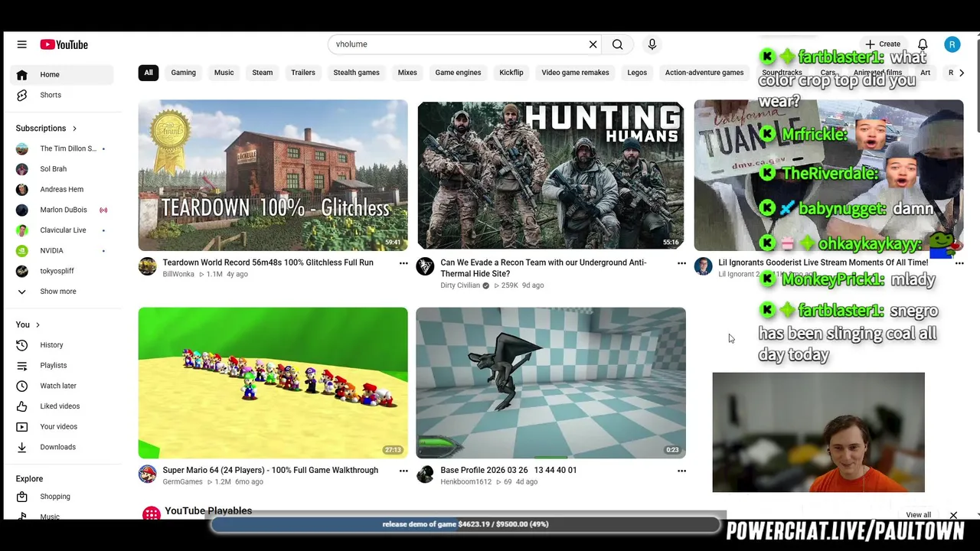Viewport: 980px width, 551px height.
Task: Open the account avatar menu
Action: (x=952, y=44)
